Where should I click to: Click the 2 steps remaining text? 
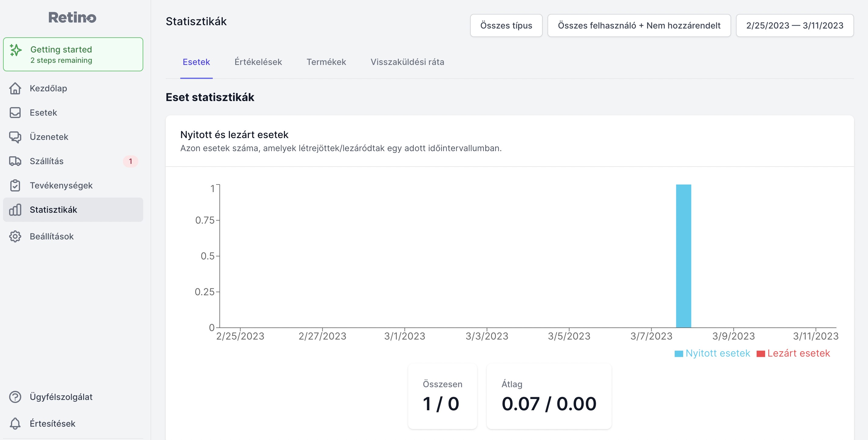tap(61, 60)
